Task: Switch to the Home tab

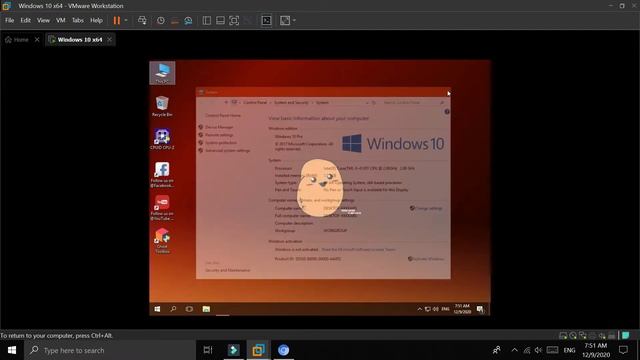Action: (x=17, y=40)
